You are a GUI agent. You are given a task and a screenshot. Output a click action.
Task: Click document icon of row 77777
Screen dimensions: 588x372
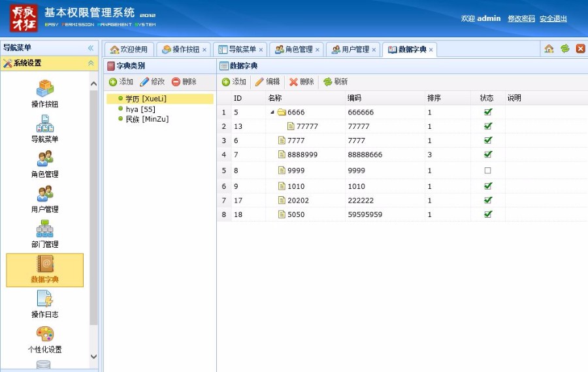(291, 126)
